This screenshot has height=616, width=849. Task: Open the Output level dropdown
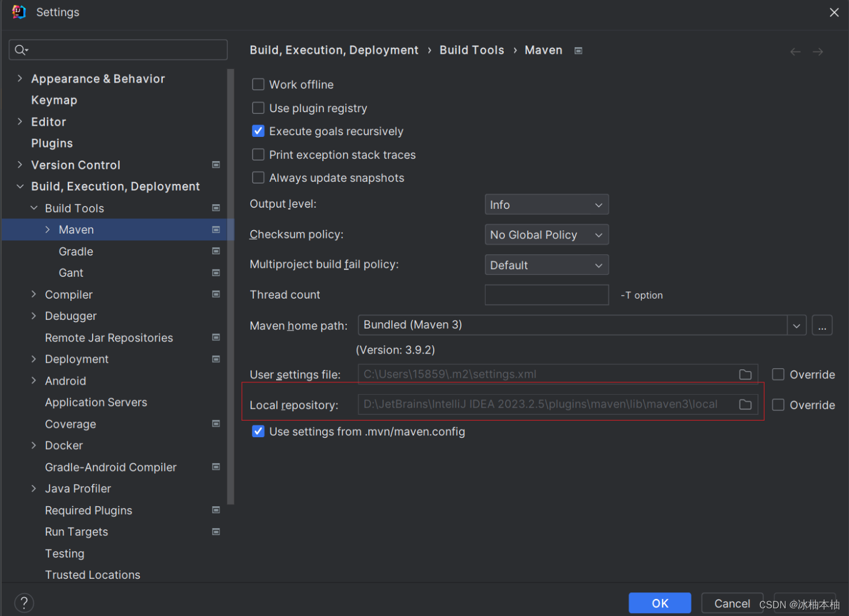[546, 205]
